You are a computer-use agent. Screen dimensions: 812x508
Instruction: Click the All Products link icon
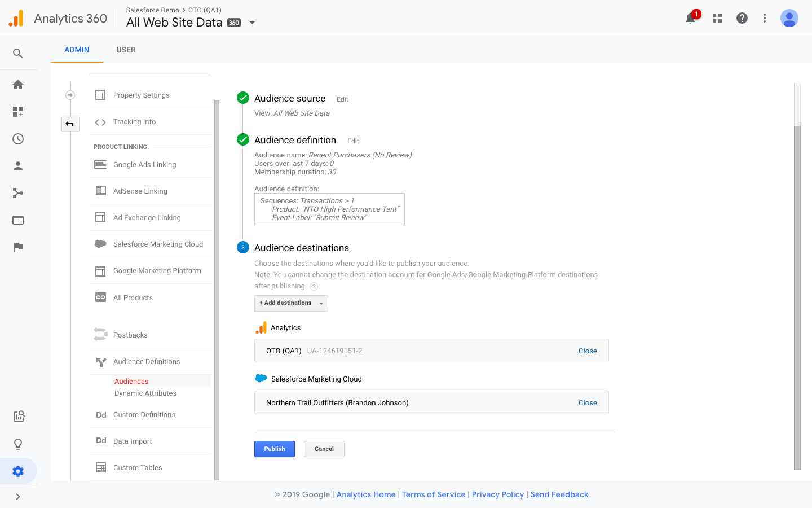point(100,297)
